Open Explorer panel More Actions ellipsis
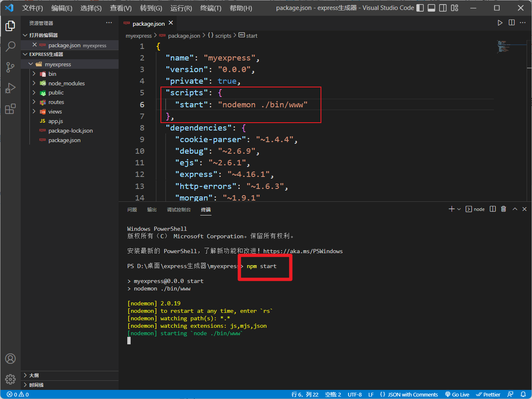532x399 pixels. click(x=109, y=23)
